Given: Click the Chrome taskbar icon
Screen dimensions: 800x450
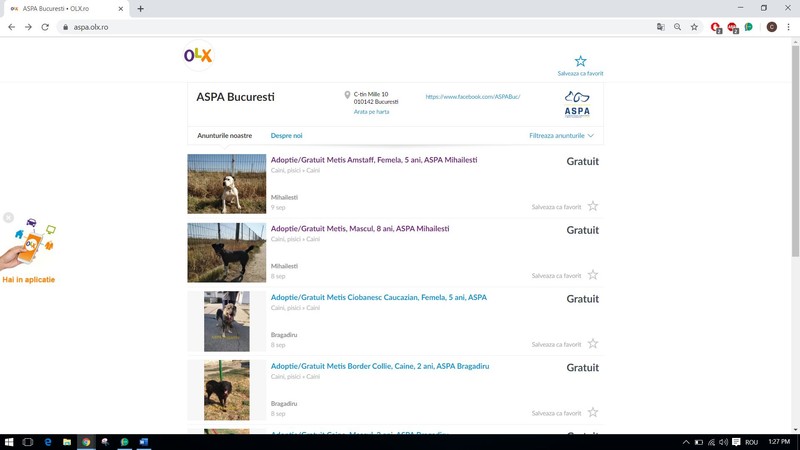Looking at the screenshot, I should 86,442.
